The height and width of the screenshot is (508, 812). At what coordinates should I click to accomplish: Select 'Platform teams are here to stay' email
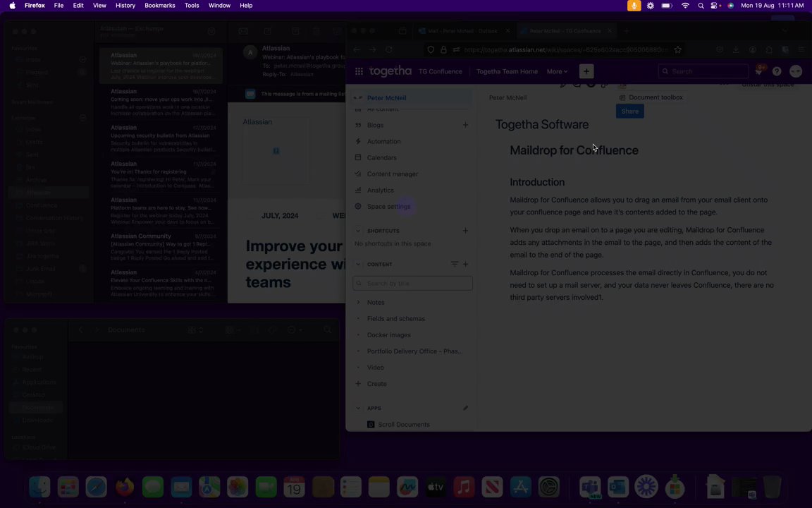click(161, 211)
